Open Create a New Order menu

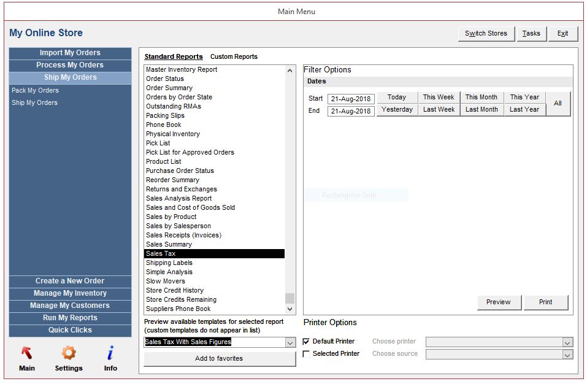(x=70, y=281)
